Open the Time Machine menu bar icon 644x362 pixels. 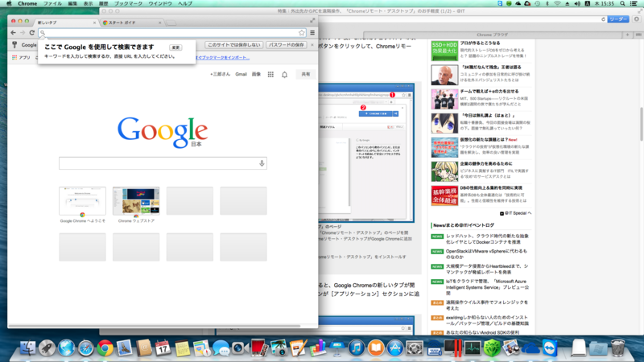(538, 3)
